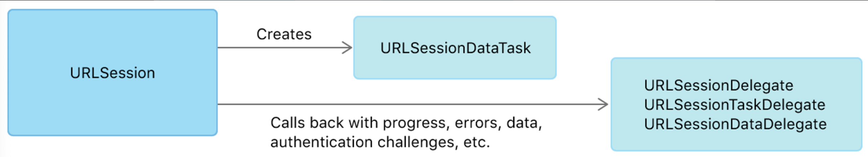Click the arrowhead pointing to URLSessionDataTask
The width and height of the screenshot is (868, 157).
pos(347,48)
